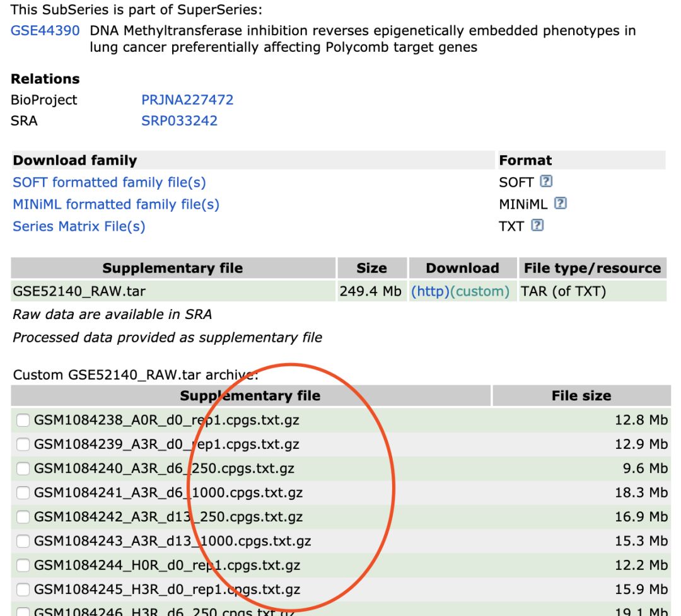The height and width of the screenshot is (616, 681).
Task: Enable checkbox for GSM1084242_A3R_d13_250 file
Action: (x=23, y=517)
